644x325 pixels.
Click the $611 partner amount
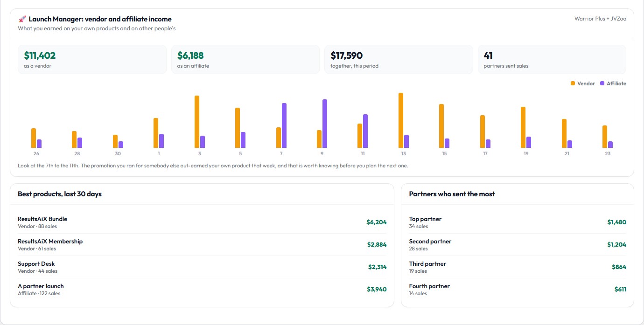(620, 290)
